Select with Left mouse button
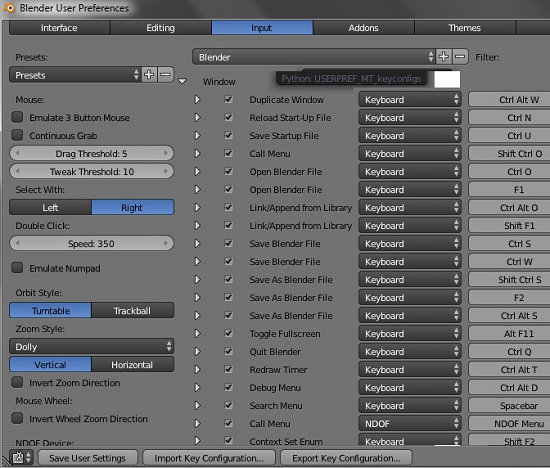This screenshot has height=468, width=550. click(x=51, y=207)
